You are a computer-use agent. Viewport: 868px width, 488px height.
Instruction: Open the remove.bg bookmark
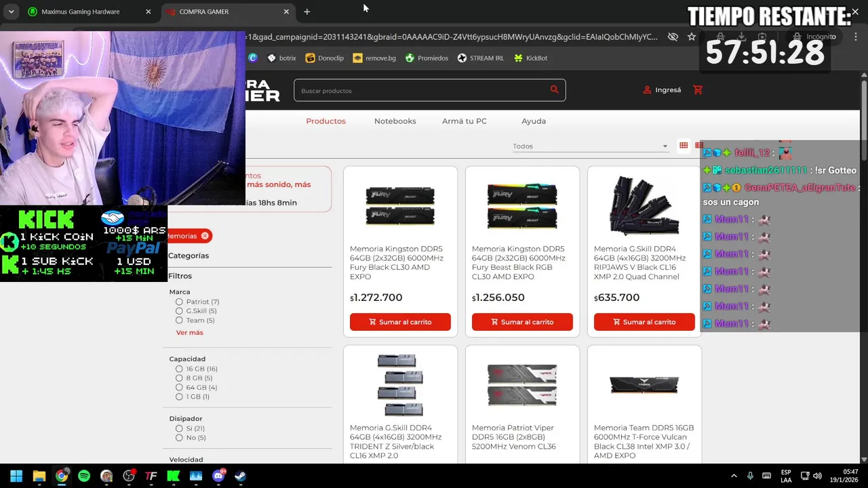[374, 58]
